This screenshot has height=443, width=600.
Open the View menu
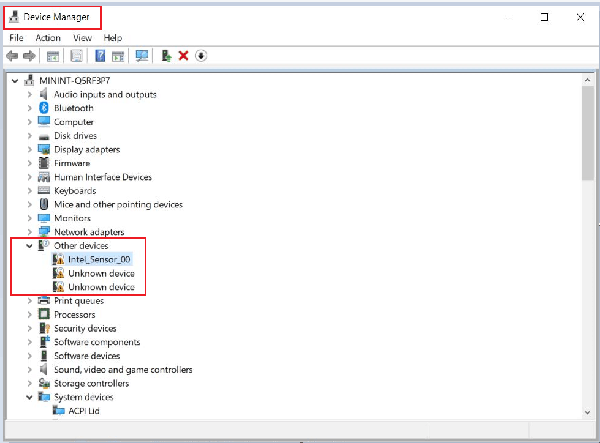(x=82, y=37)
